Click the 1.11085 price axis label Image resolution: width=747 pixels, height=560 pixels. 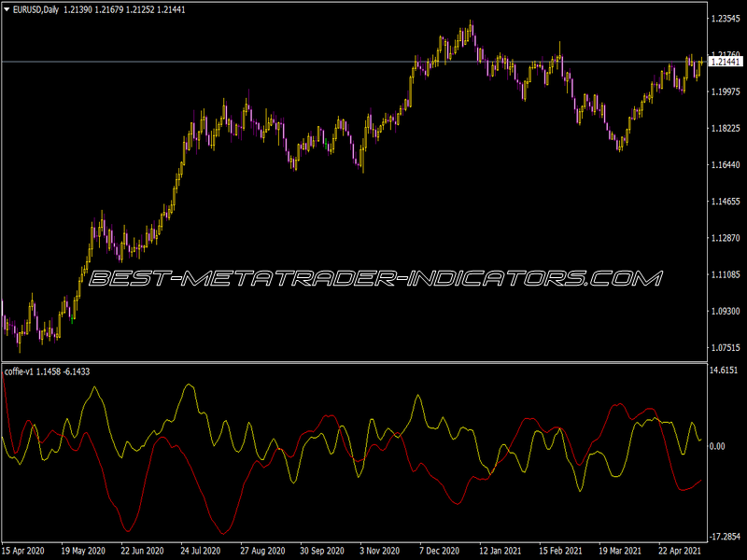(726, 274)
